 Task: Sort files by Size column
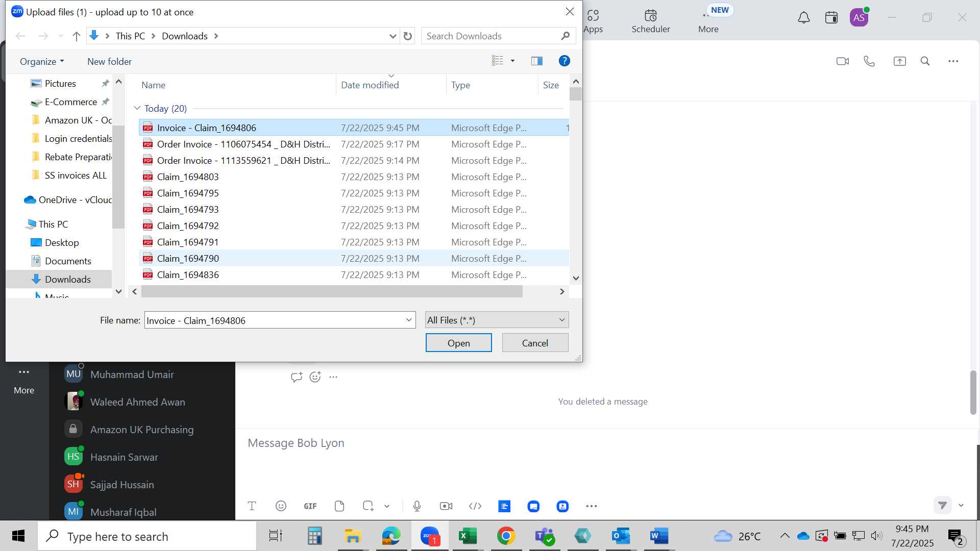coord(551,85)
